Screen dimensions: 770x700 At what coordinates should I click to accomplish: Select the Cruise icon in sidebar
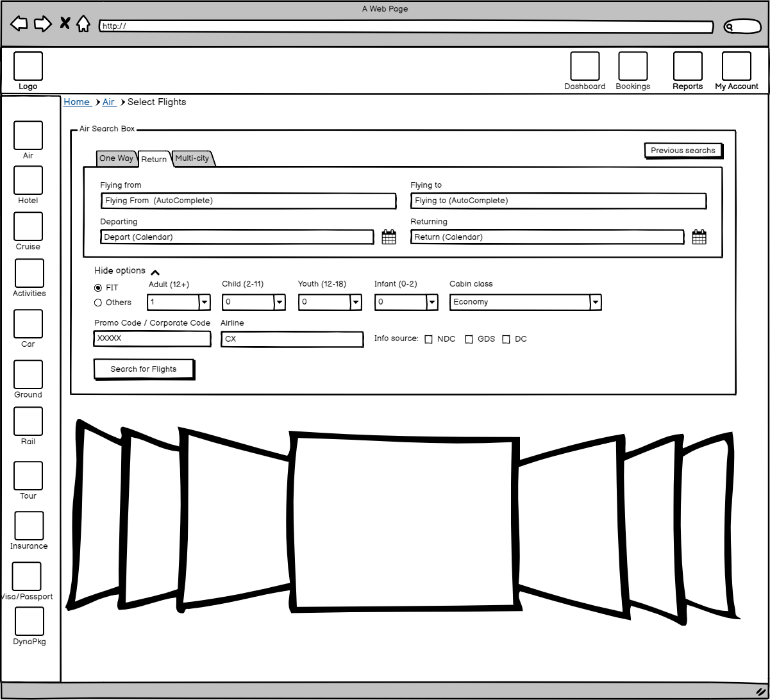pyautogui.click(x=28, y=227)
